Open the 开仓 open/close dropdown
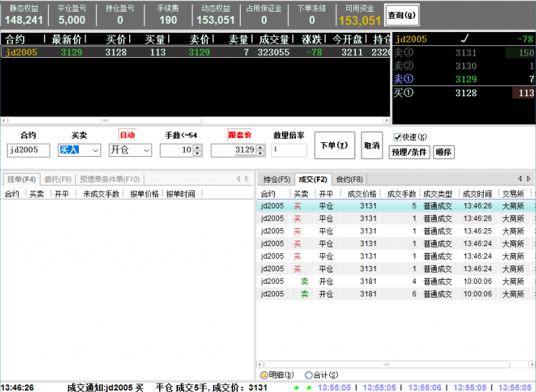This screenshot has height=392, width=536. (x=147, y=150)
